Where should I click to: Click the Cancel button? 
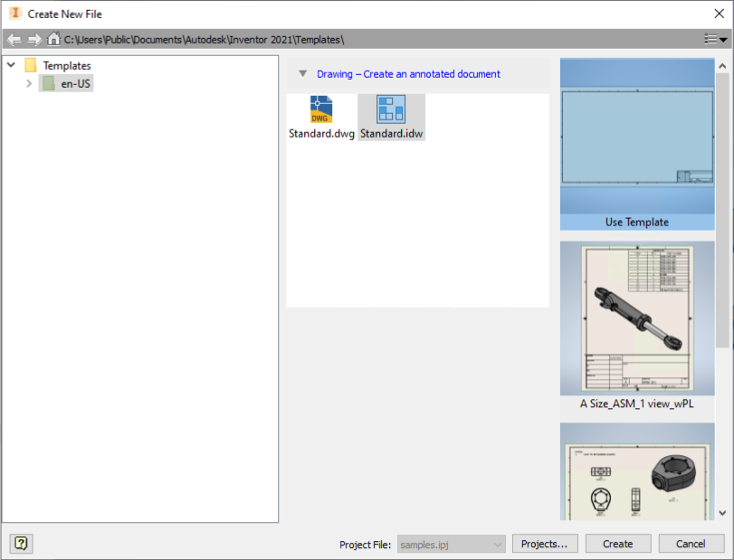click(691, 544)
